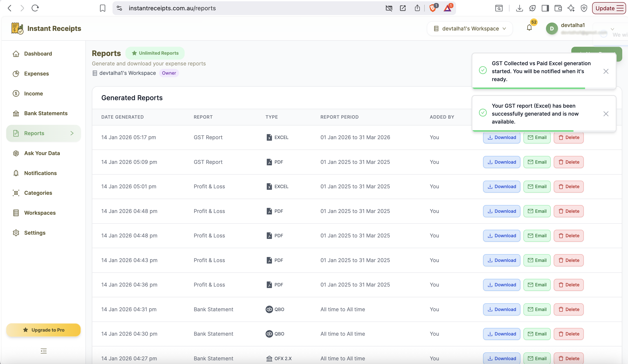
Task: Expand the Reports sidebar chevron
Action: pos(72,133)
